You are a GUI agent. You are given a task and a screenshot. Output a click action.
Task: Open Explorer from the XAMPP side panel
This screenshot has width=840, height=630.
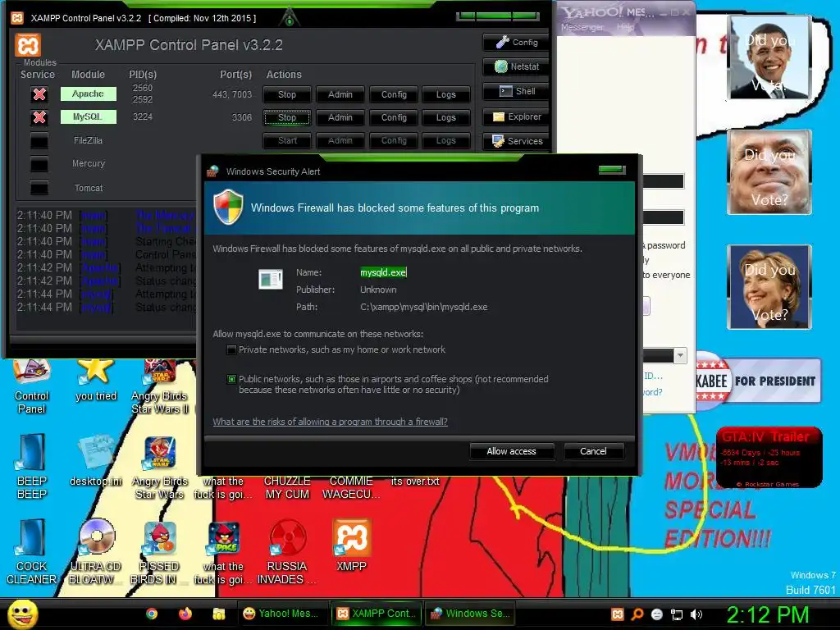(x=516, y=116)
